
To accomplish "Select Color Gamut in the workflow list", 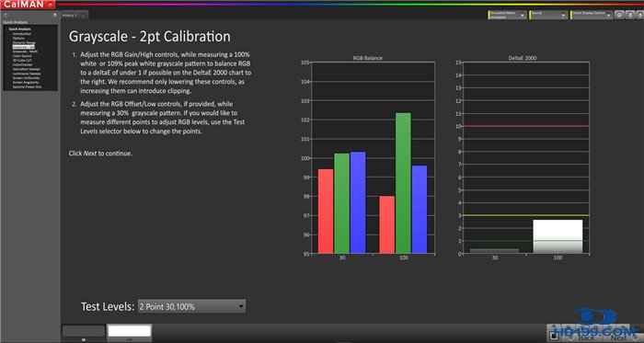I will (x=21, y=55).
